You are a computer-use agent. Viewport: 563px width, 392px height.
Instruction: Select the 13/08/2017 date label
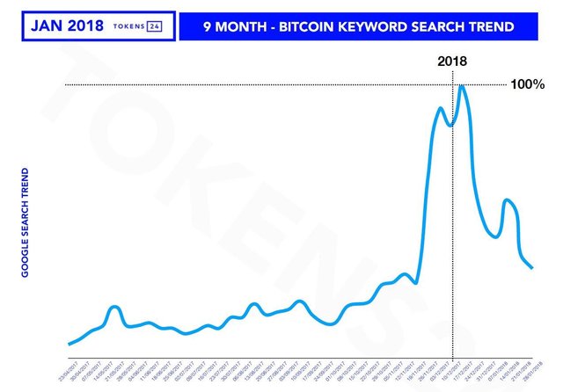click(x=254, y=371)
